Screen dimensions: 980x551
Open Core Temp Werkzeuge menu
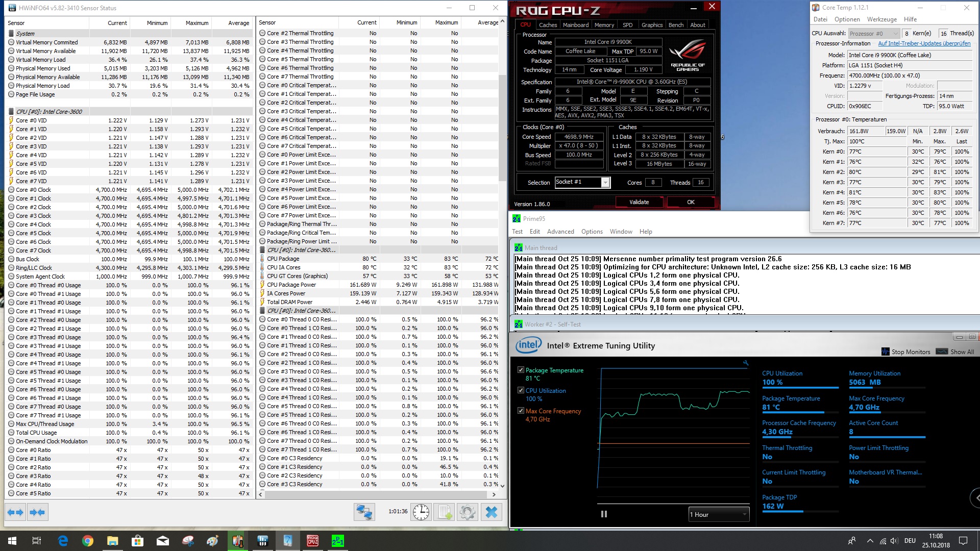[882, 19]
